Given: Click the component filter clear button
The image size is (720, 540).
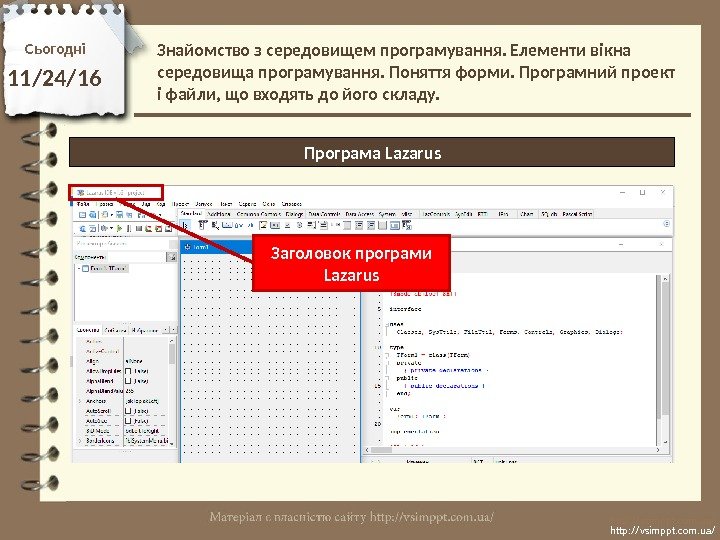Looking at the screenshot, I should (x=172, y=257).
